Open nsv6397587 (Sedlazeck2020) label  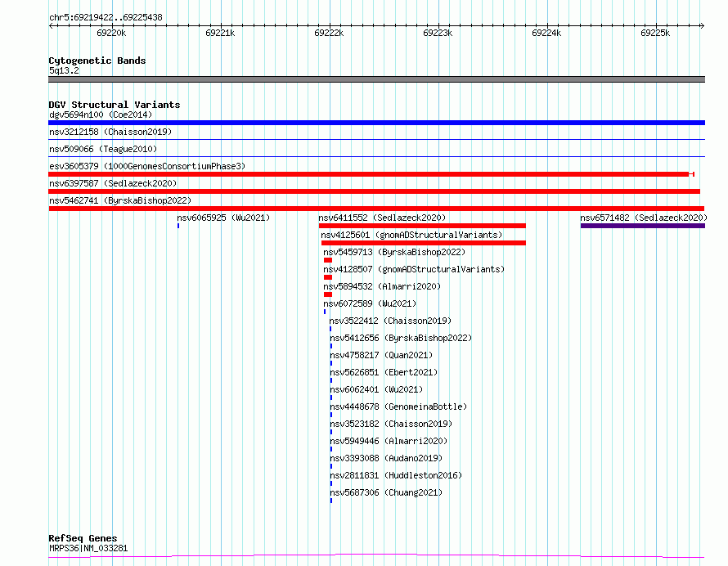point(113,183)
